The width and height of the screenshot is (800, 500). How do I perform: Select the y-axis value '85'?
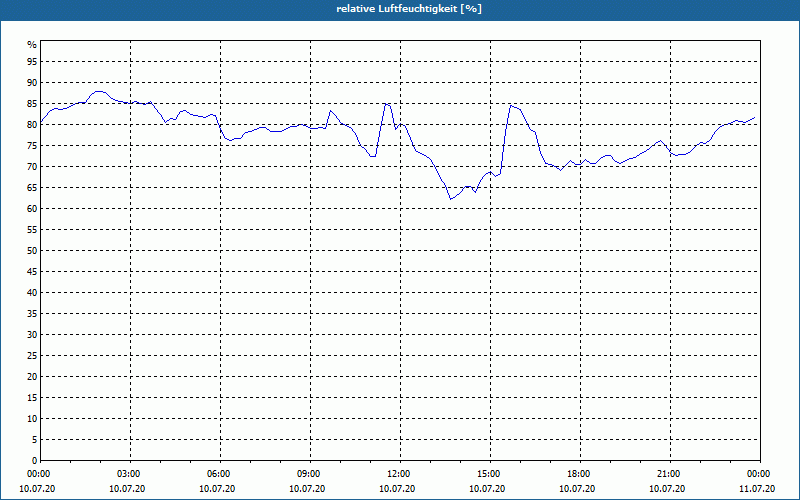(32, 104)
